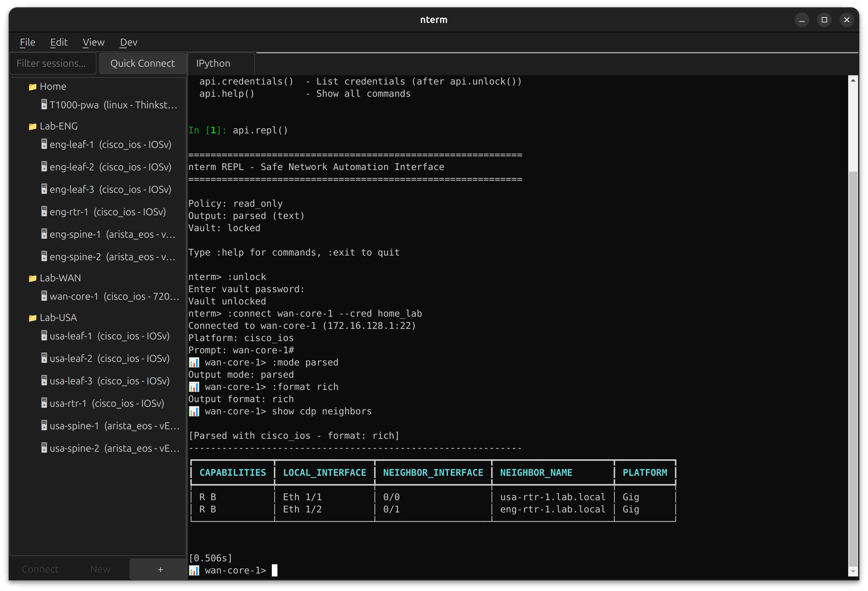The height and width of the screenshot is (591, 868).
Task: Select the eng-rtr-1 device icon
Action: pyautogui.click(x=44, y=211)
